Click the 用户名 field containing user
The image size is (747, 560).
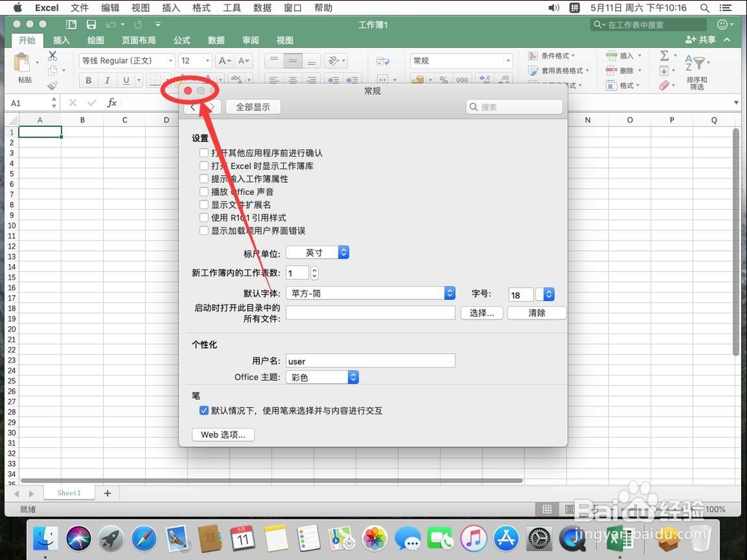tap(371, 361)
